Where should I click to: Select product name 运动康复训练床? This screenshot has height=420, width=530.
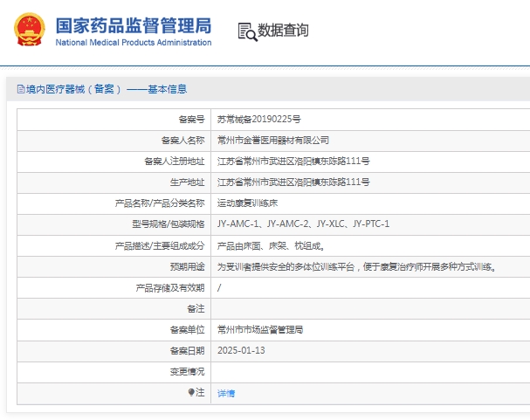tap(247, 203)
